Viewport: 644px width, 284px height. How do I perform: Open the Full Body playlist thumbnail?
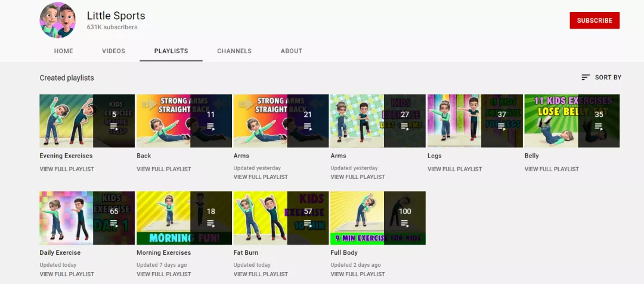tap(378, 218)
